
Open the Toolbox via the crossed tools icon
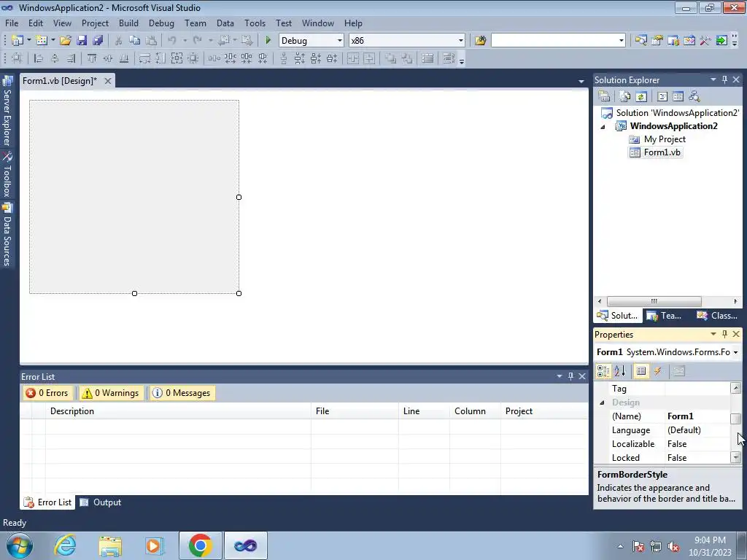pyautogui.click(x=705, y=41)
